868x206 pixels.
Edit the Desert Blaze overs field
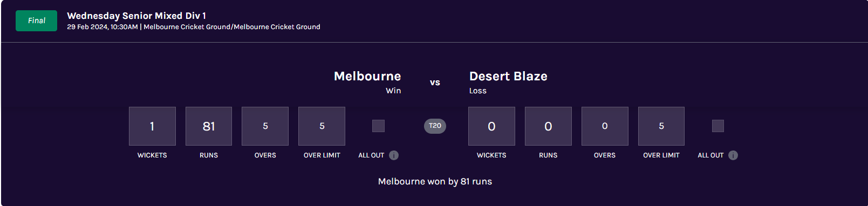[605, 126]
